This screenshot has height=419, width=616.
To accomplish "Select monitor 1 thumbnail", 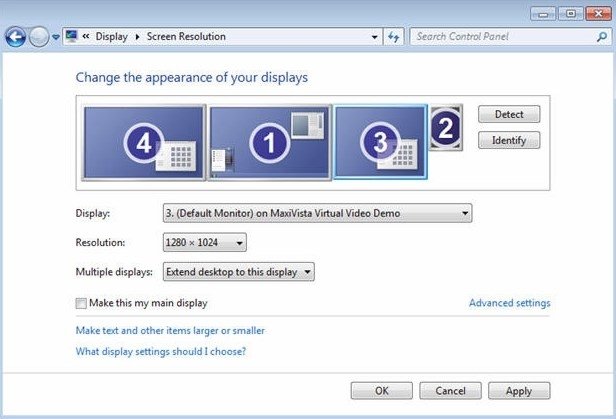I will point(270,143).
